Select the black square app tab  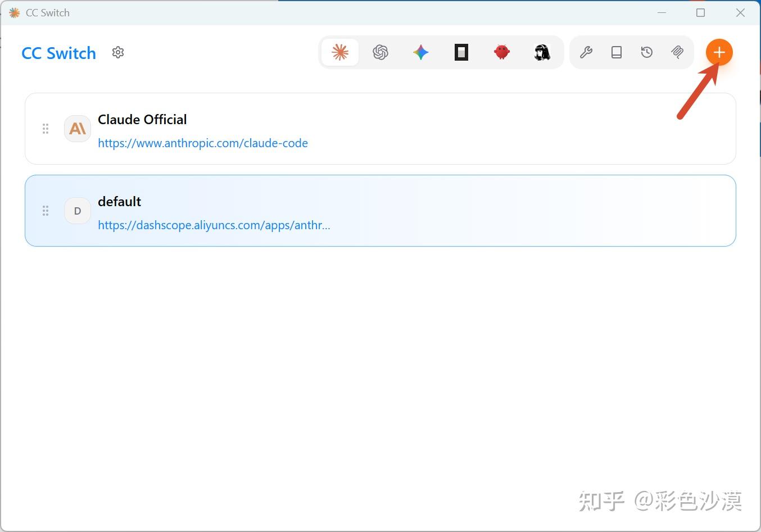461,53
